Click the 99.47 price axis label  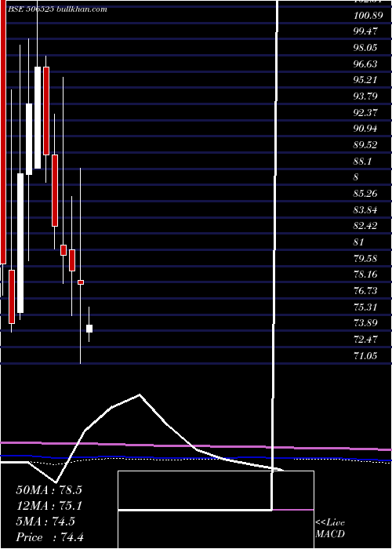point(365,31)
